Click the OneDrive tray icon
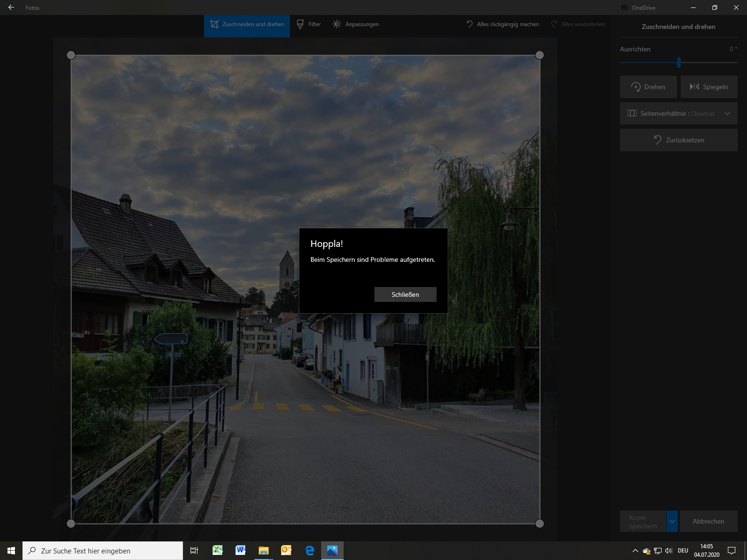 click(647, 551)
